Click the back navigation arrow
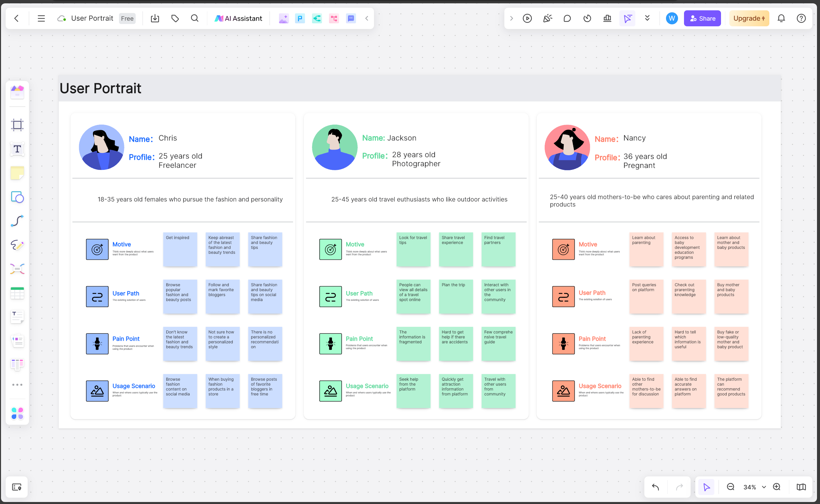 (x=17, y=18)
